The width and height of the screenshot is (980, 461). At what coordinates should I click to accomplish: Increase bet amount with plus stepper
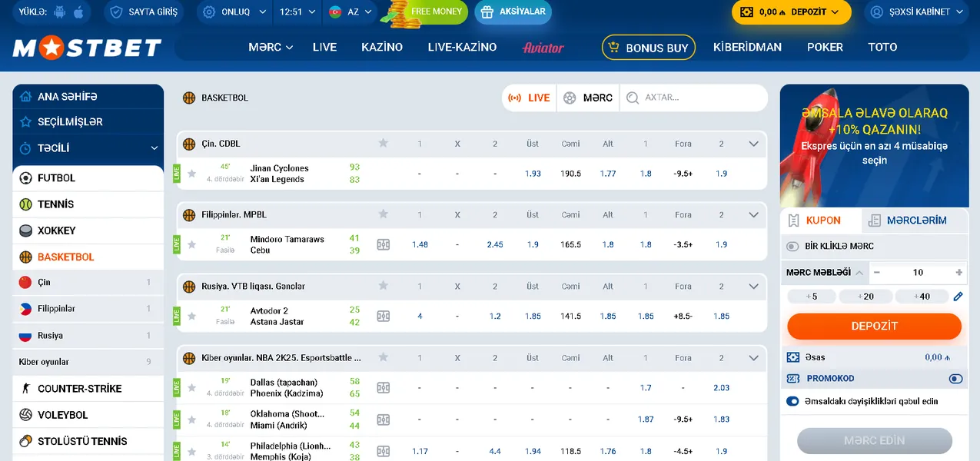point(958,273)
